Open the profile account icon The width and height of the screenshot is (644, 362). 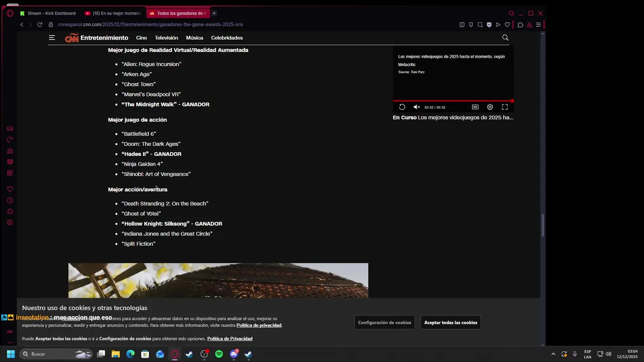click(529, 25)
